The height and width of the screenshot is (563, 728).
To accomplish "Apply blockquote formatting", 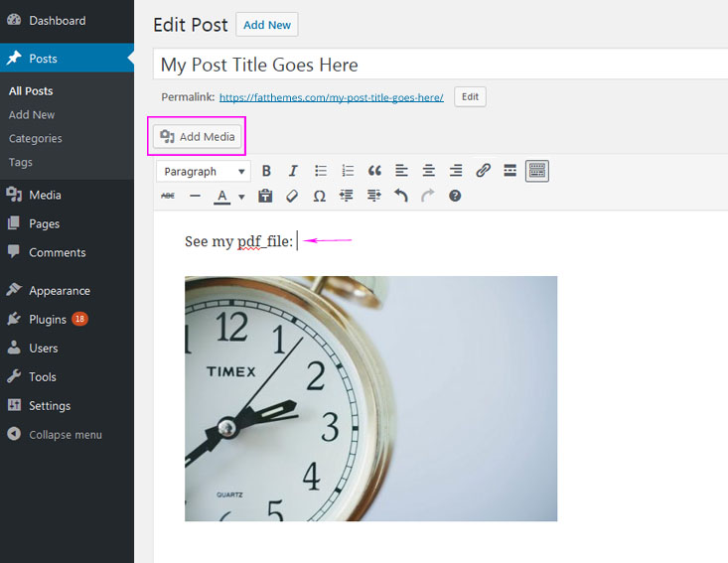I will [374, 171].
